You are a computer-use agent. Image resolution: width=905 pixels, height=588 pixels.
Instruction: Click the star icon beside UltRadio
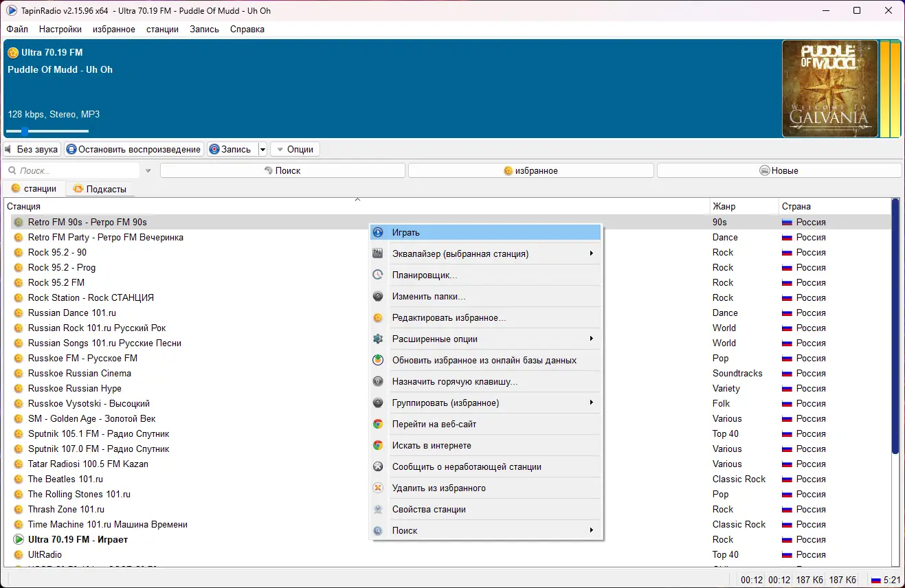19,555
